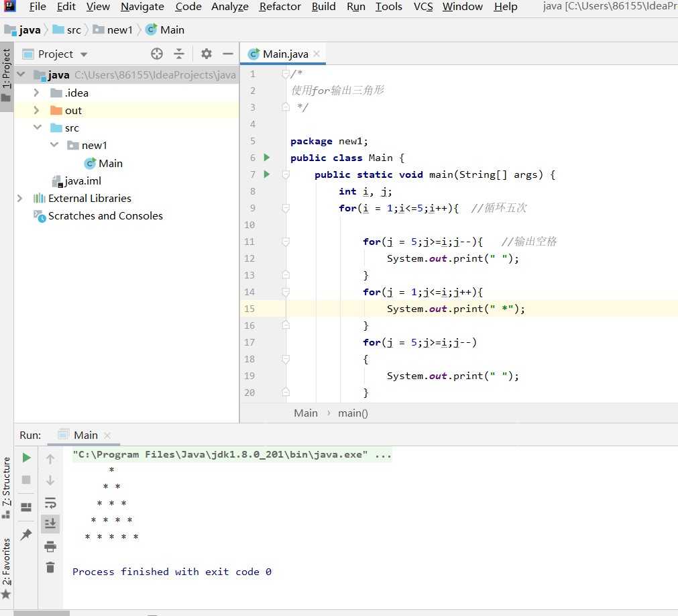Fold the main method at line 7
Viewport: 678px width, 616px height.
(286, 174)
